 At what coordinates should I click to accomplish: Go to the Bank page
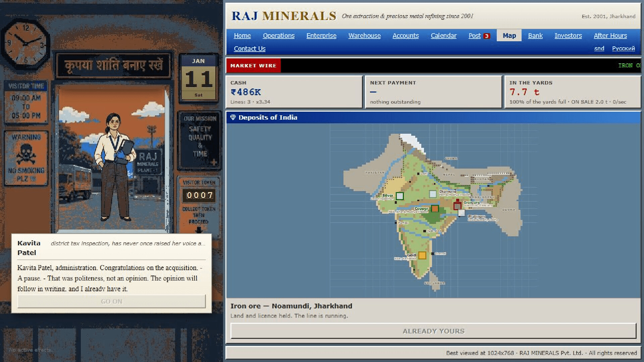(535, 36)
